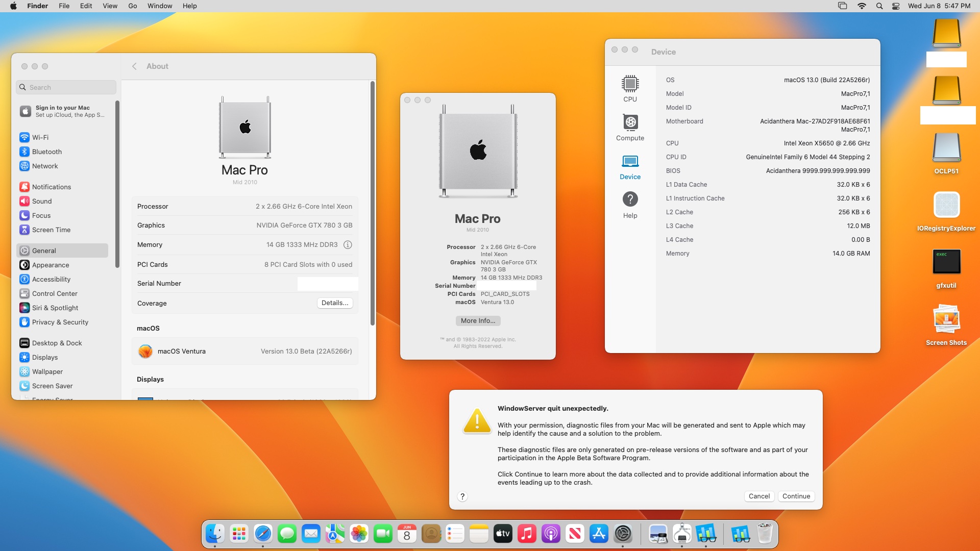Viewport: 980px width, 551px height.
Task: Open Safari from the Dock
Action: click(x=263, y=534)
